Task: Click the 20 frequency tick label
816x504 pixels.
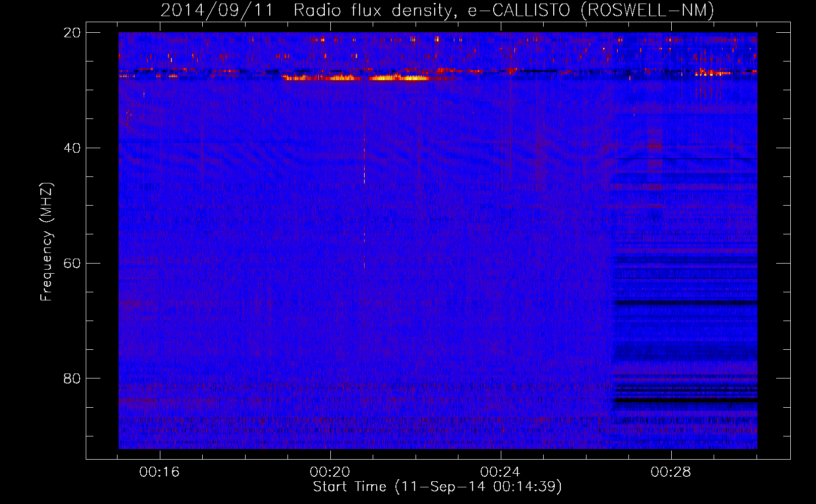Action: coord(72,33)
